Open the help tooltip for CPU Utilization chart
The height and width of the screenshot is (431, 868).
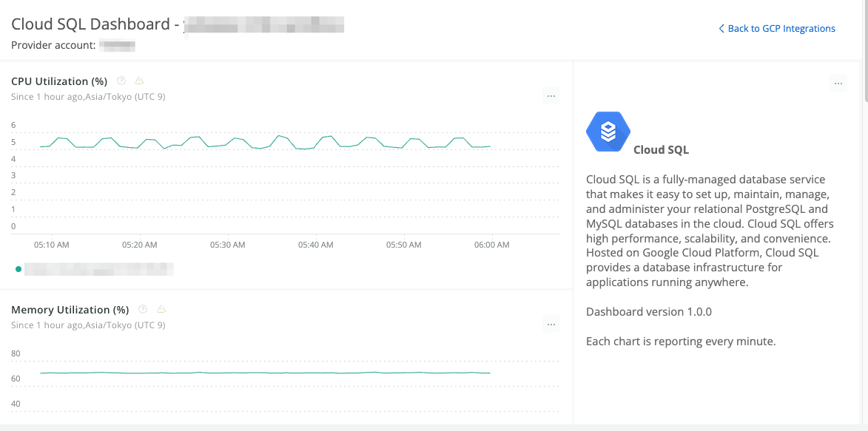pyautogui.click(x=121, y=81)
